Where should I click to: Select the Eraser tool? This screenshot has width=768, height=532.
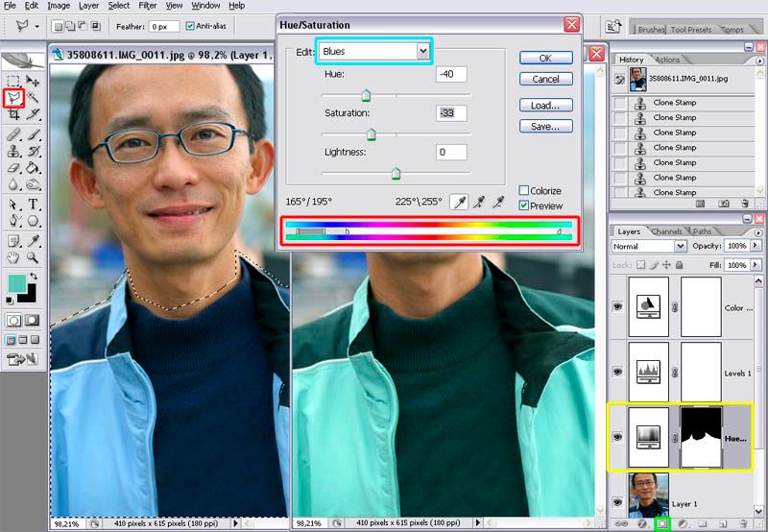point(13,168)
